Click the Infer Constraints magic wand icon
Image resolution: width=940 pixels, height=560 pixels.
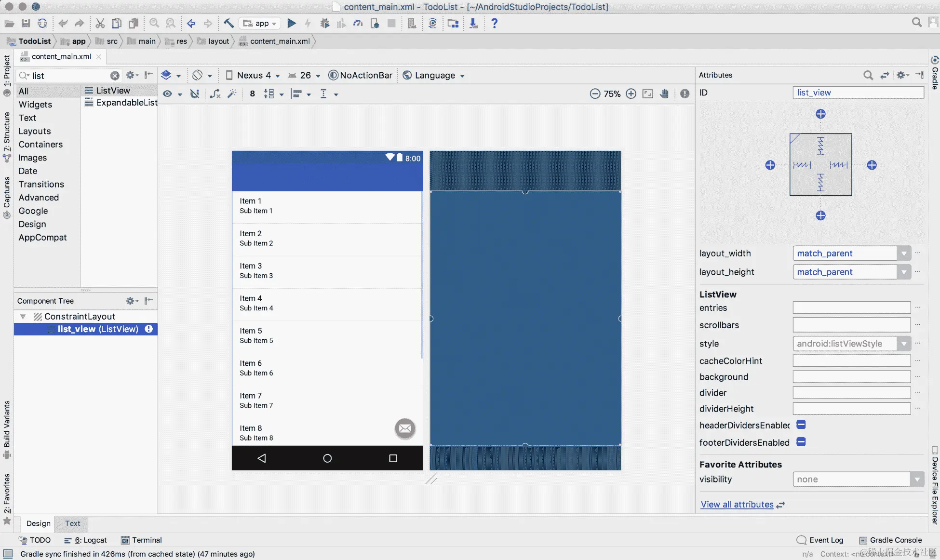pyautogui.click(x=232, y=94)
